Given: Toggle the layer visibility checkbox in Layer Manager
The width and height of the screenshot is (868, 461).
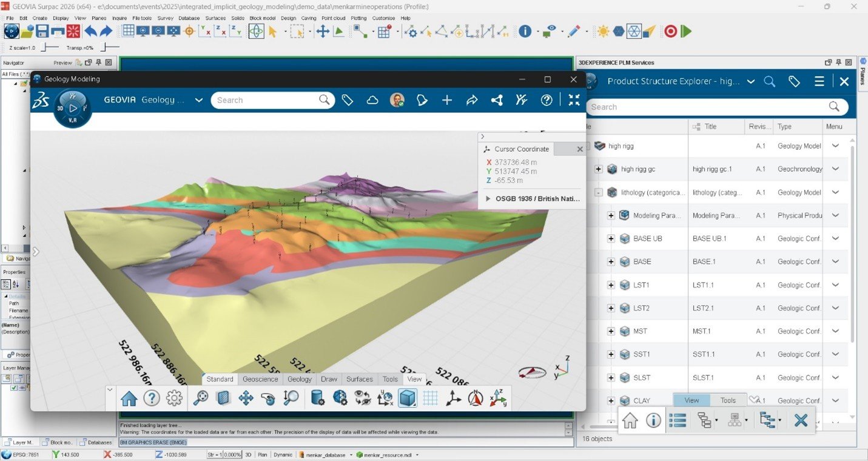Looking at the screenshot, I should 14,388.
